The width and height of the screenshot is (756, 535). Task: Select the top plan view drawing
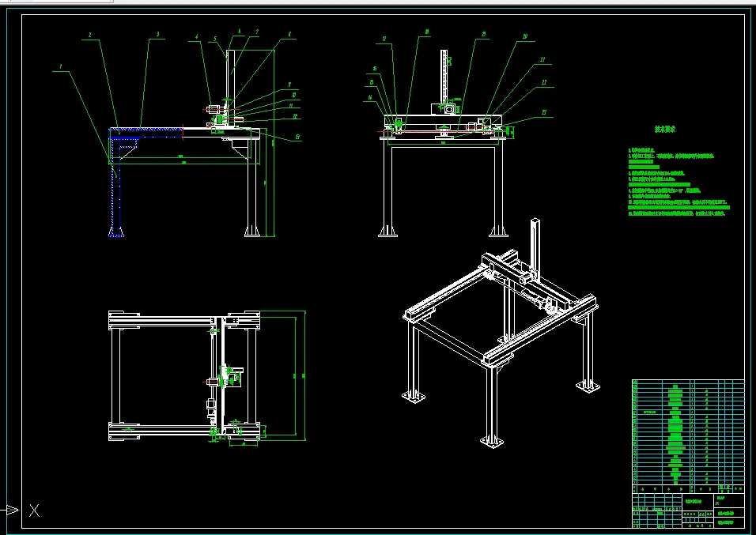(x=184, y=376)
